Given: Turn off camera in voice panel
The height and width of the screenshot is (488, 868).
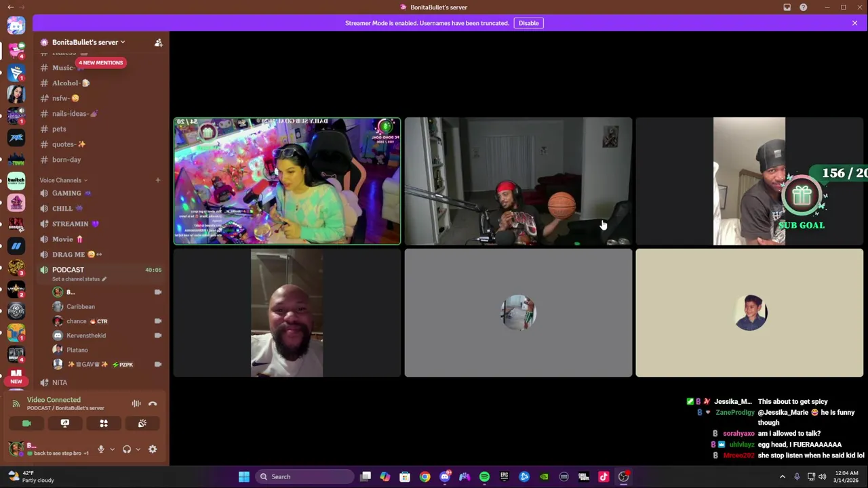Looking at the screenshot, I should coord(26,424).
